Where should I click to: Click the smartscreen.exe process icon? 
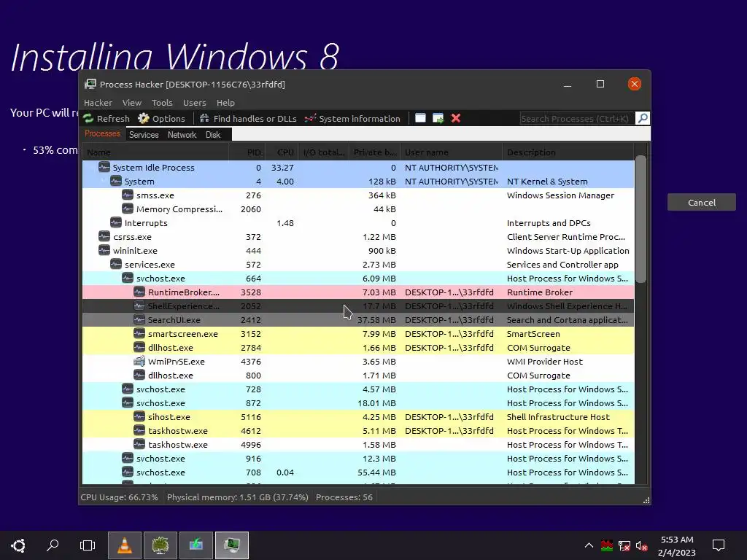139,333
